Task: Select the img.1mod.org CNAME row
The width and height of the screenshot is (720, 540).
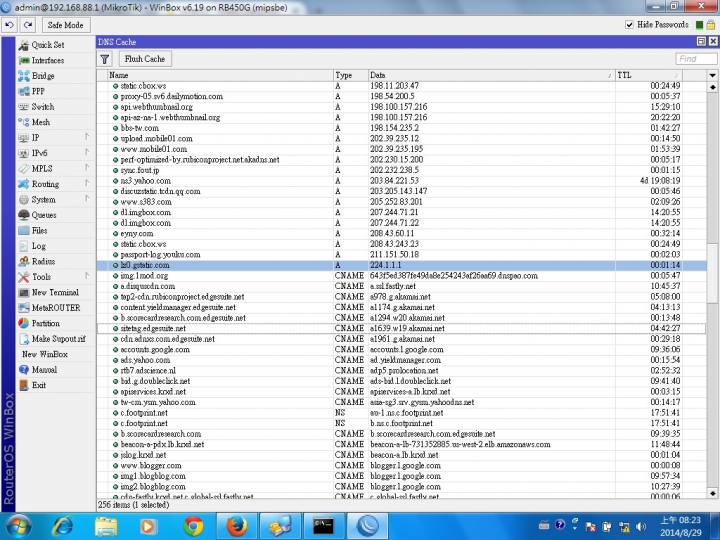Action: point(402,276)
